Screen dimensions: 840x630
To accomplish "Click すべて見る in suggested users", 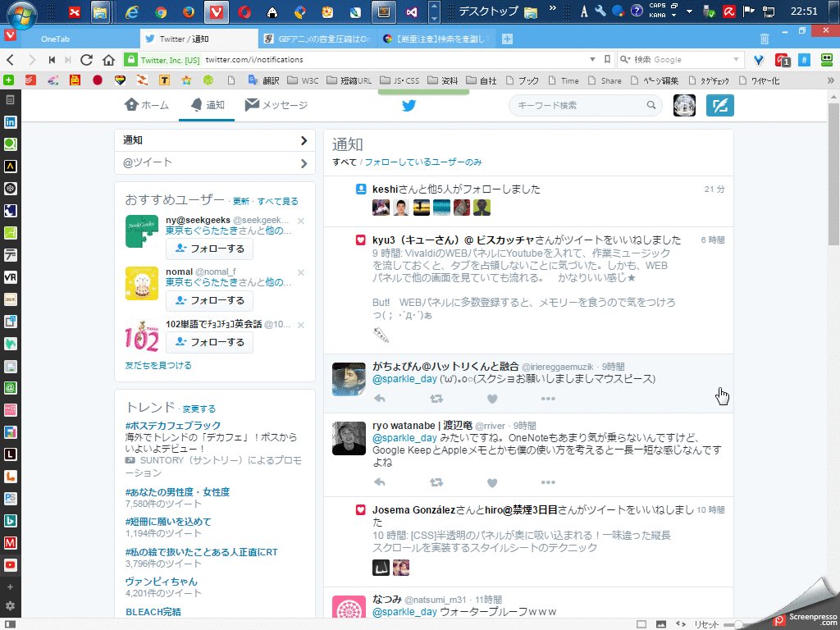I will (277, 202).
